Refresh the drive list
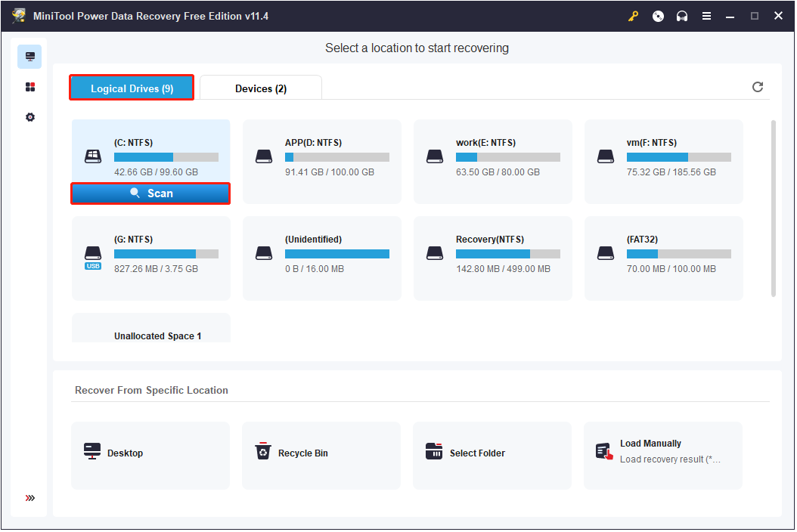797x532 pixels. click(x=758, y=87)
